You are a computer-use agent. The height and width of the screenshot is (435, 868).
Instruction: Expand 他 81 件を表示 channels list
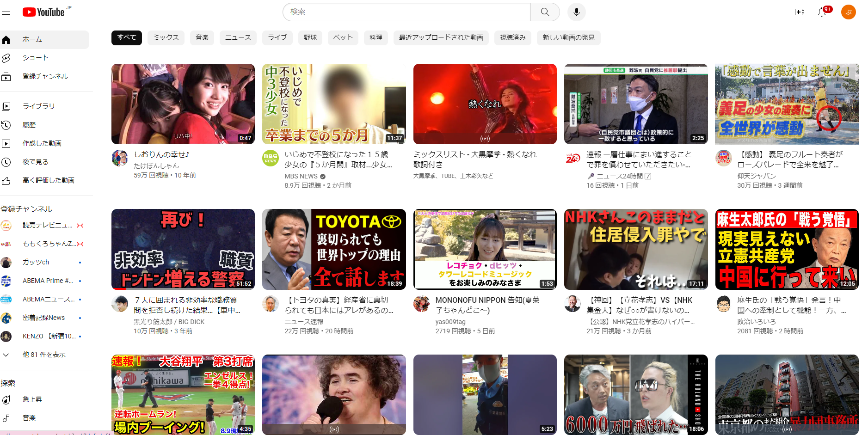point(44,355)
